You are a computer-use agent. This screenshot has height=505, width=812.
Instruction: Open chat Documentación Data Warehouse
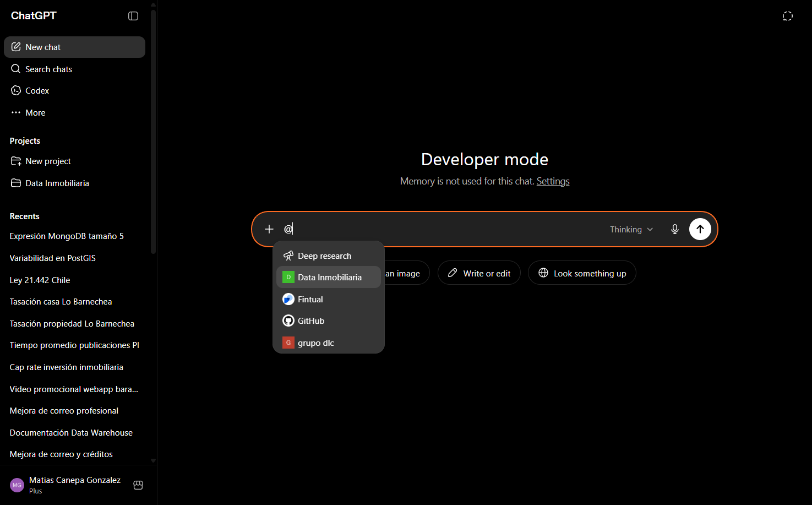[x=74, y=433]
